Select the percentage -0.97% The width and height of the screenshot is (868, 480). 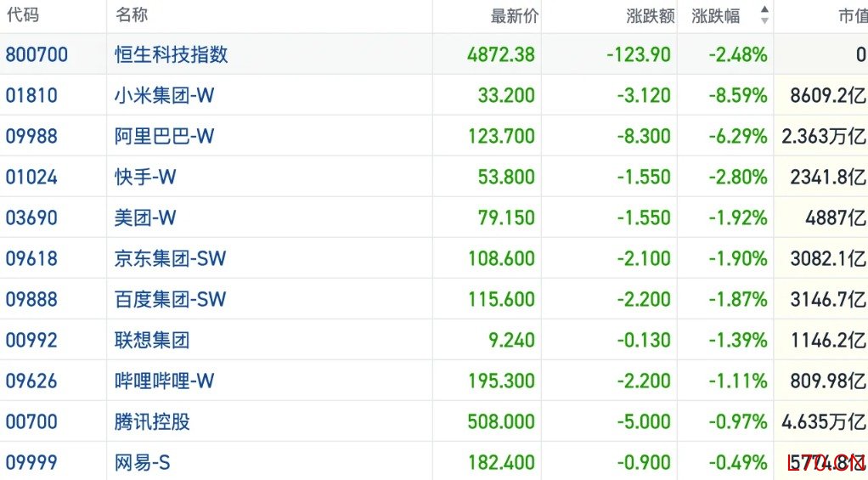(738, 422)
